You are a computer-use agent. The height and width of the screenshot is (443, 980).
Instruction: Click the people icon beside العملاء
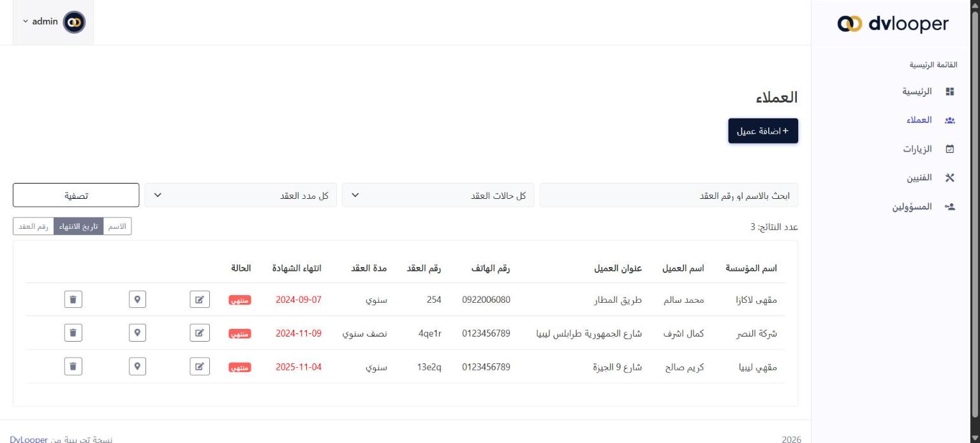[949, 120]
